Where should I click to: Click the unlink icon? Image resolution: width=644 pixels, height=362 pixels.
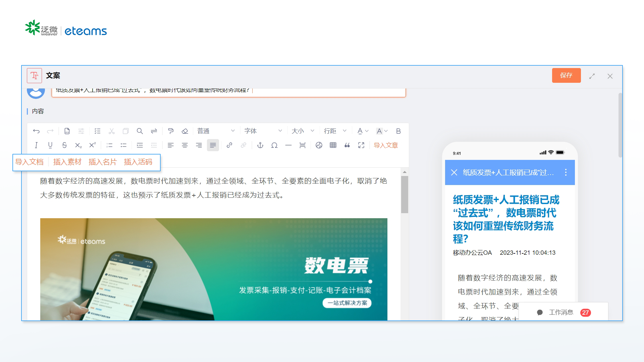tap(244, 145)
